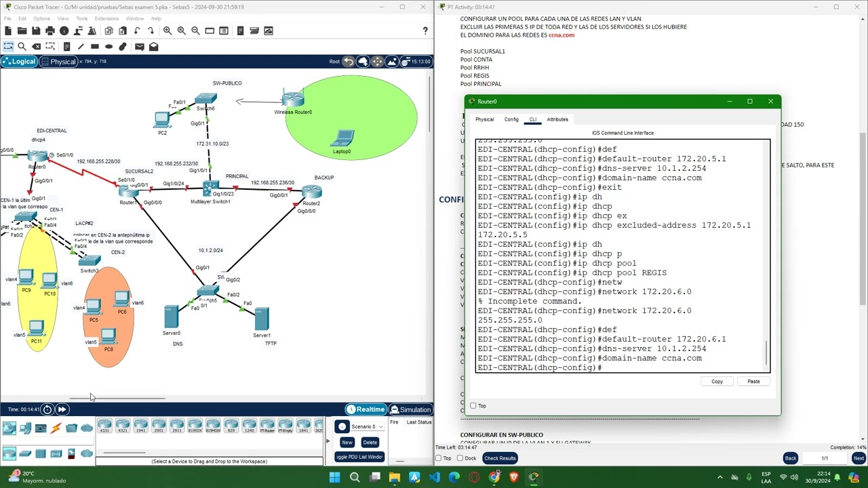Expand the PDU list panel arrow

tap(328, 441)
